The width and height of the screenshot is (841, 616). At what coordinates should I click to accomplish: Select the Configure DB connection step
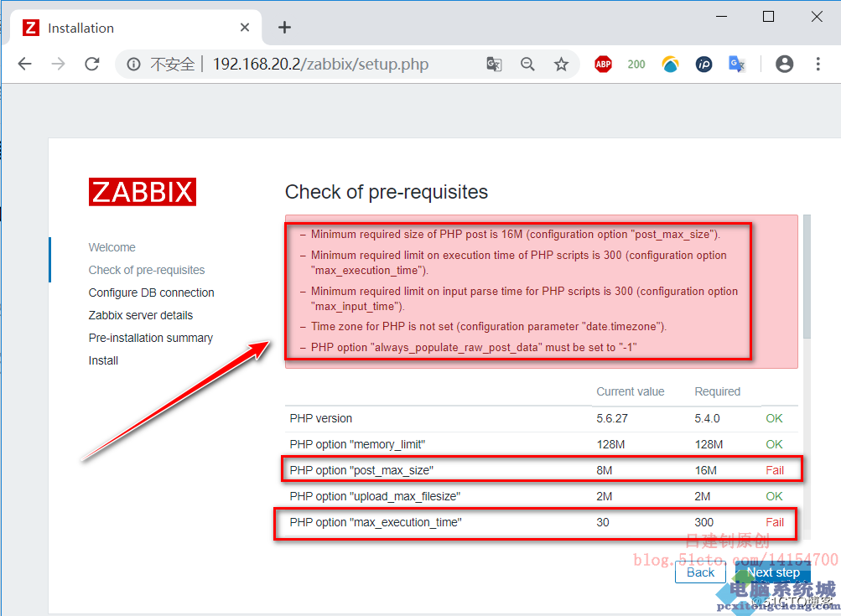coord(151,292)
